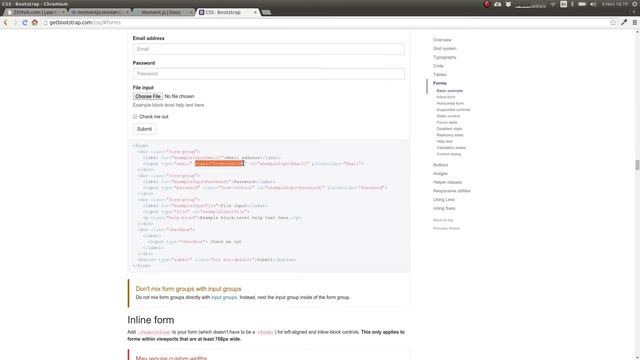Open the system session gear menu
The height and width of the screenshot is (360, 640).
point(635,4)
